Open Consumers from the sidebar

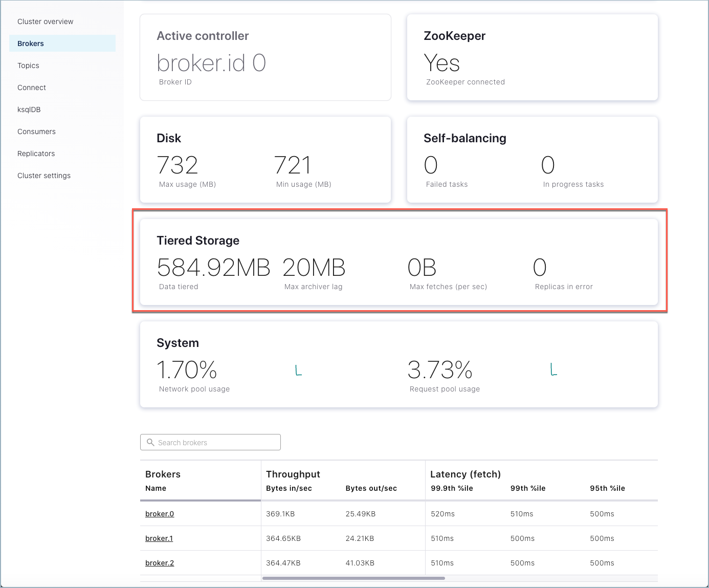pyautogui.click(x=37, y=132)
